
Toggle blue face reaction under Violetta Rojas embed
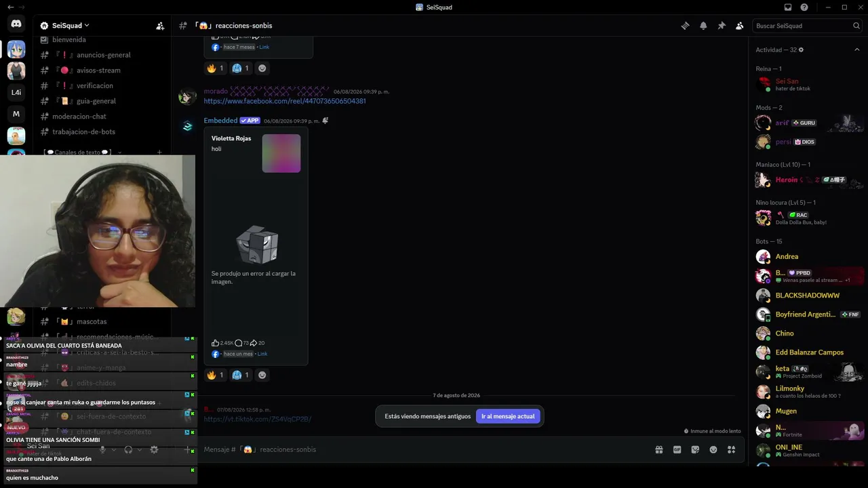(240, 375)
